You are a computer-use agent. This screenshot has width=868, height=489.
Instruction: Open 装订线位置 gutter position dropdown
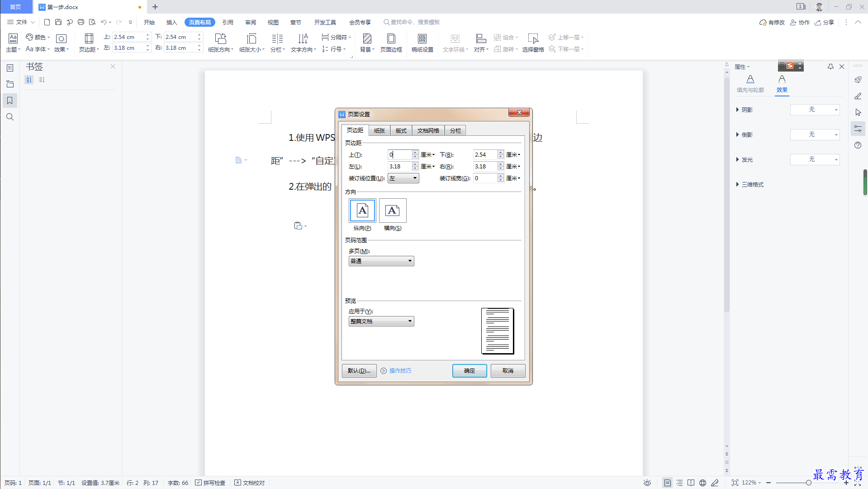click(x=403, y=178)
